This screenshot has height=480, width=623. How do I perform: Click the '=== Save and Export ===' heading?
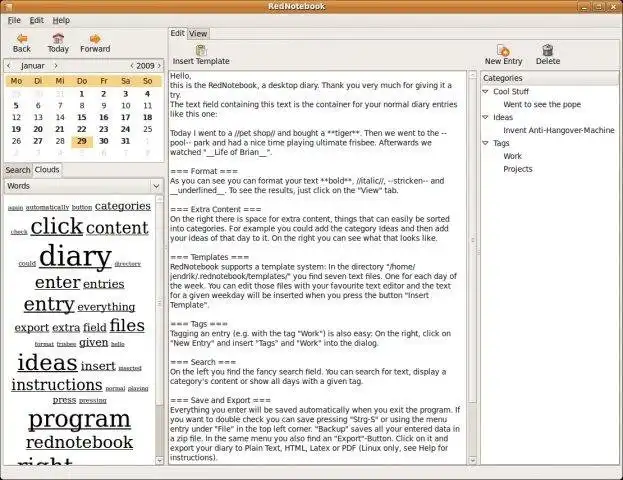(220, 400)
